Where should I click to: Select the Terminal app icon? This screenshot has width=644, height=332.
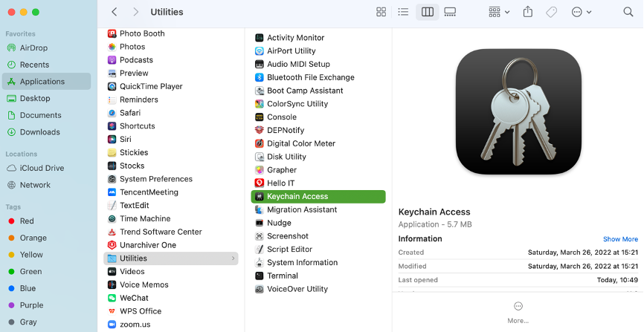point(260,276)
